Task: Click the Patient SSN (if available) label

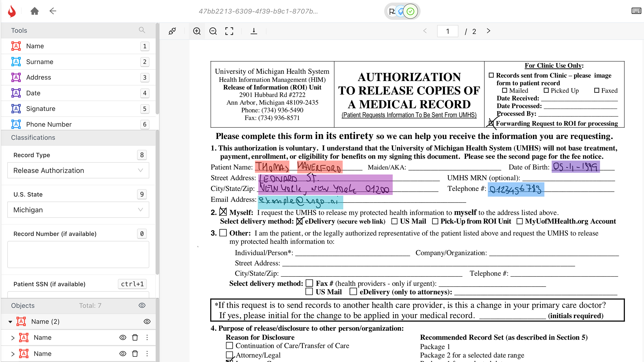Action: pos(49,284)
